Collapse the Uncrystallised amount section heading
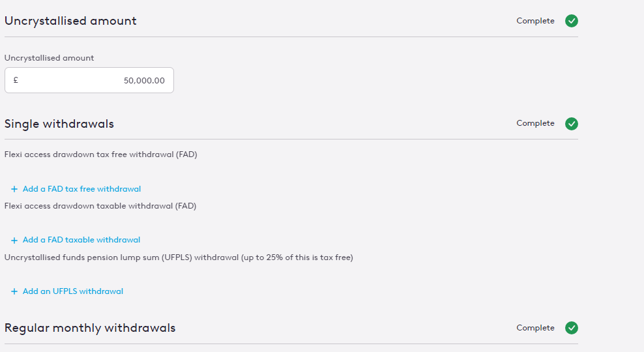Image resolution: width=644 pixels, height=352 pixels. (x=70, y=21)
